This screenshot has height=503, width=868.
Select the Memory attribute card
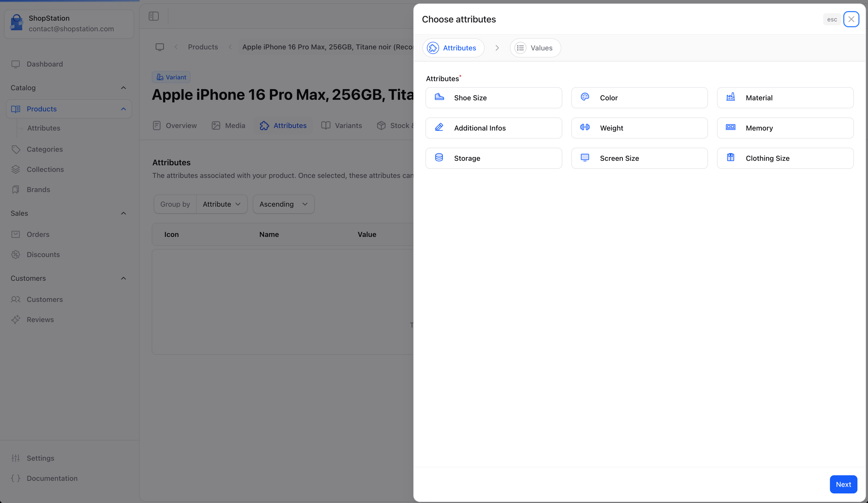click(x=785, y=128)
